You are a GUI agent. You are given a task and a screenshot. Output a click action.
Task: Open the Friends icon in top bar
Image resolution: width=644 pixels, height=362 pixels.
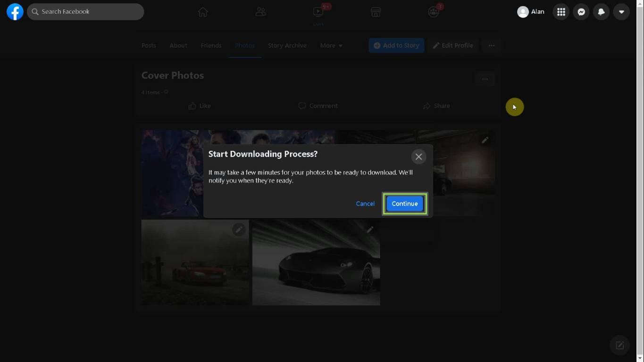click(260, 12)
